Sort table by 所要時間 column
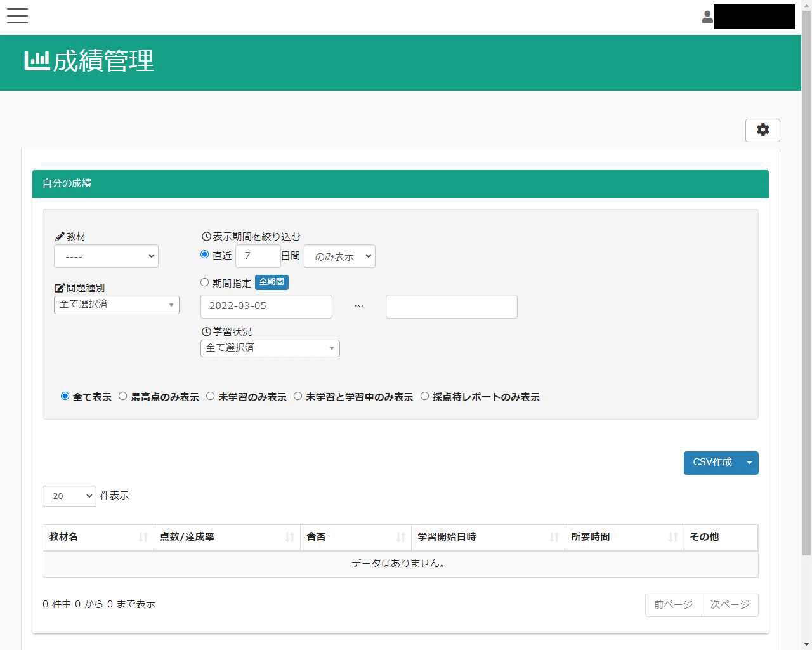Viewport: 812px width, 650px height. coord(624,537)
